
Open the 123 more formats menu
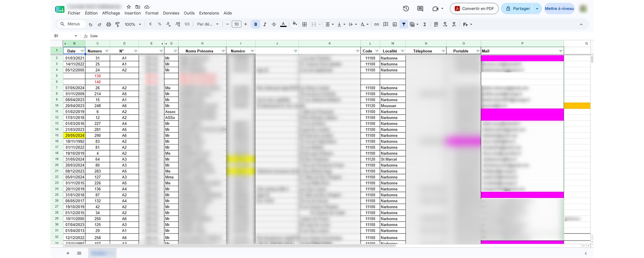tap(187, 24)
